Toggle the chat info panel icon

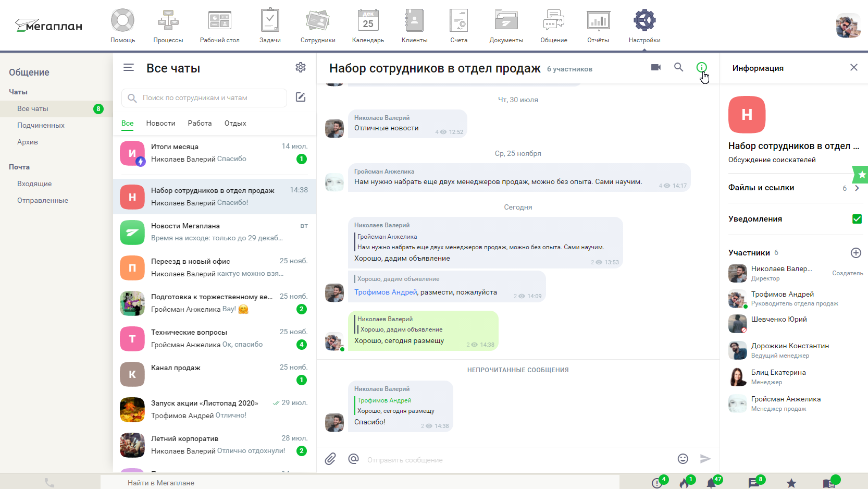click(x=702, y=67)
